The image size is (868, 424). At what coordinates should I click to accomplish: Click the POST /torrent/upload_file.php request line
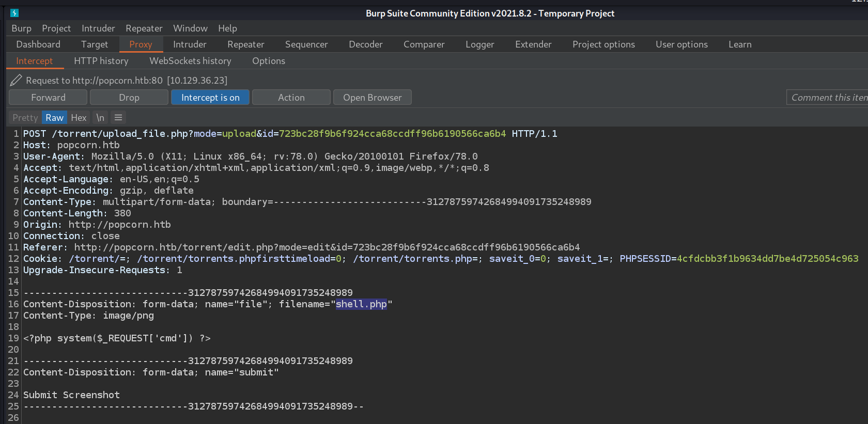point(290,134)
